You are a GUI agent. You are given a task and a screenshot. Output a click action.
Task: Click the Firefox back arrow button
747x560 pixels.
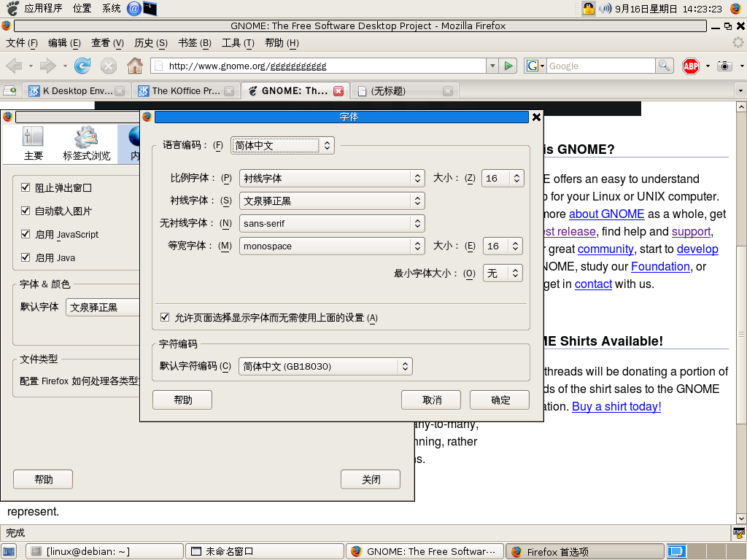tap(14, 66)
